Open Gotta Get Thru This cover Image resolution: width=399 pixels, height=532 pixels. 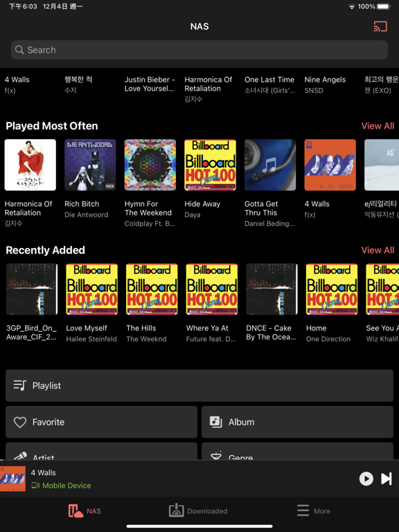click(x=270, y=165)
